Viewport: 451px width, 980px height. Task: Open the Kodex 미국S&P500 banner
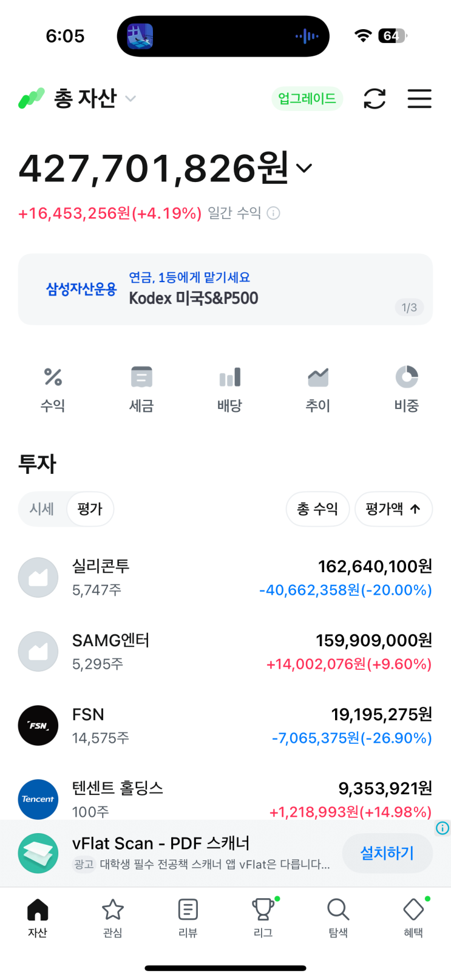225,289
